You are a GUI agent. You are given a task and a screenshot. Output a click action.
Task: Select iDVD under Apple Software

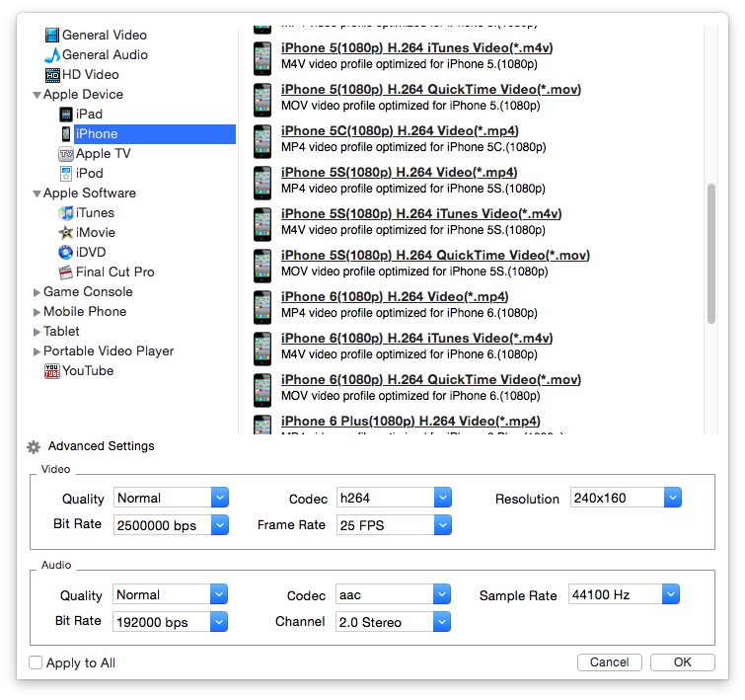coord(91,253)
